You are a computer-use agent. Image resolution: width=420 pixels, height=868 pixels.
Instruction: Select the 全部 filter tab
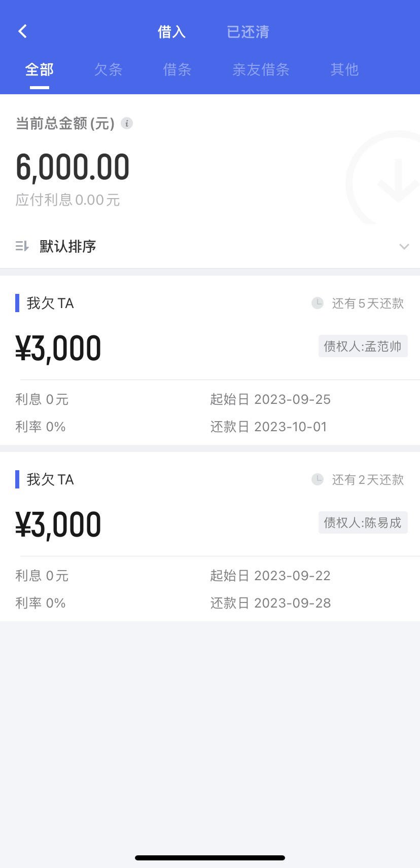coord(40,69)
